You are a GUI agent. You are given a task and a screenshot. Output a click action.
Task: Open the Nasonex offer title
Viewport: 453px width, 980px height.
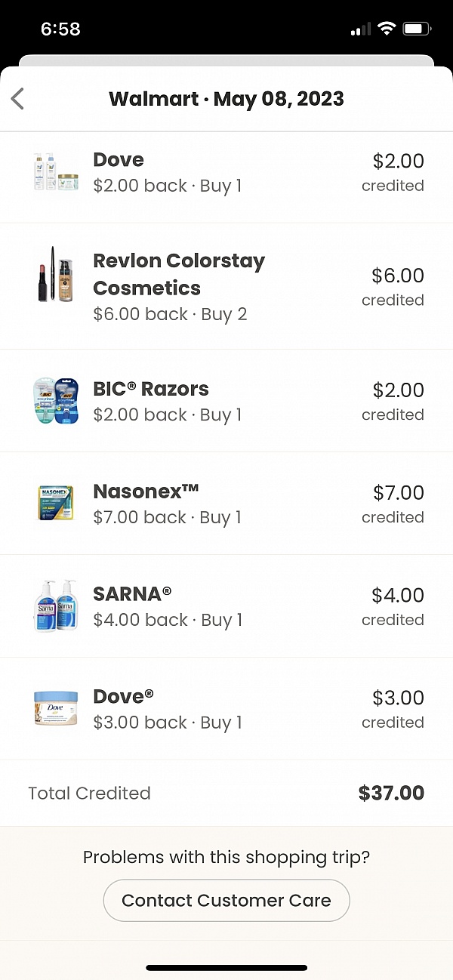pyautogui.click(x=146, y=492)
